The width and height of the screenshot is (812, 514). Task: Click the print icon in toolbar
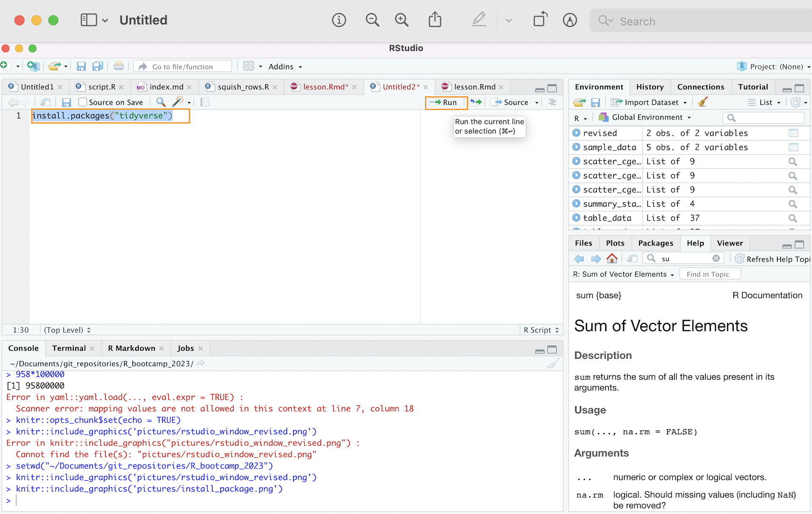pyautogui.click(x=119, y=66)
